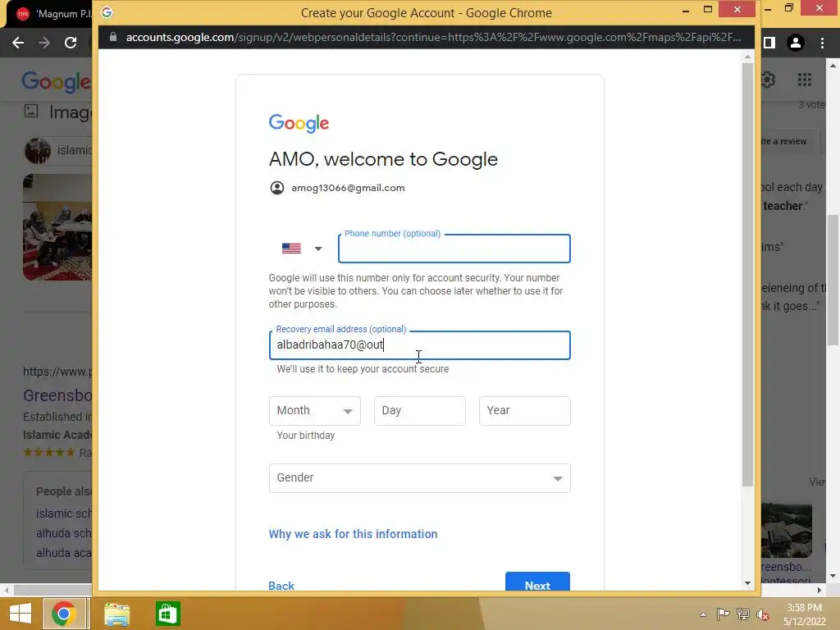Click heading 'AMO, welcome to Google'
The width and height of the screenshot is (840, 630).
point(383,159)
